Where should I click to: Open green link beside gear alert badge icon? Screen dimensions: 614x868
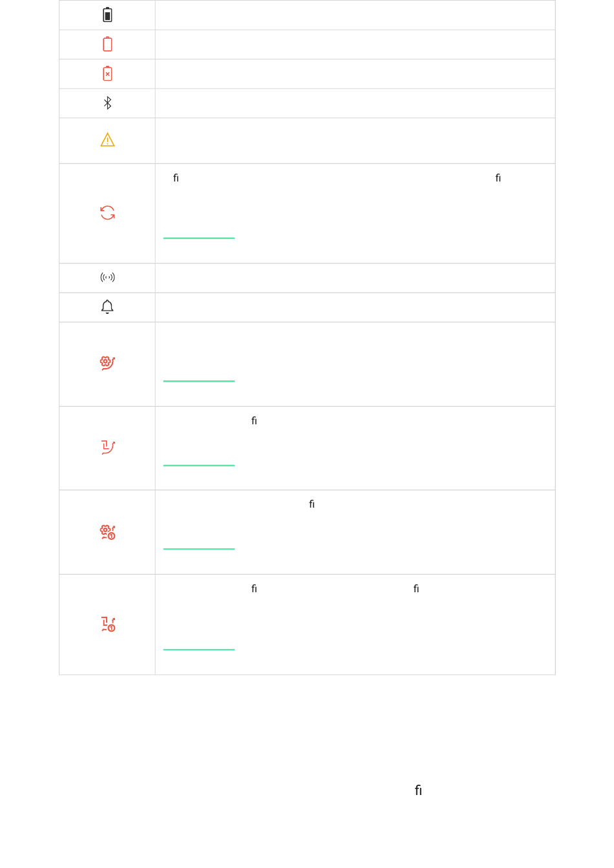pyautogui.click(x=199, y=549)
